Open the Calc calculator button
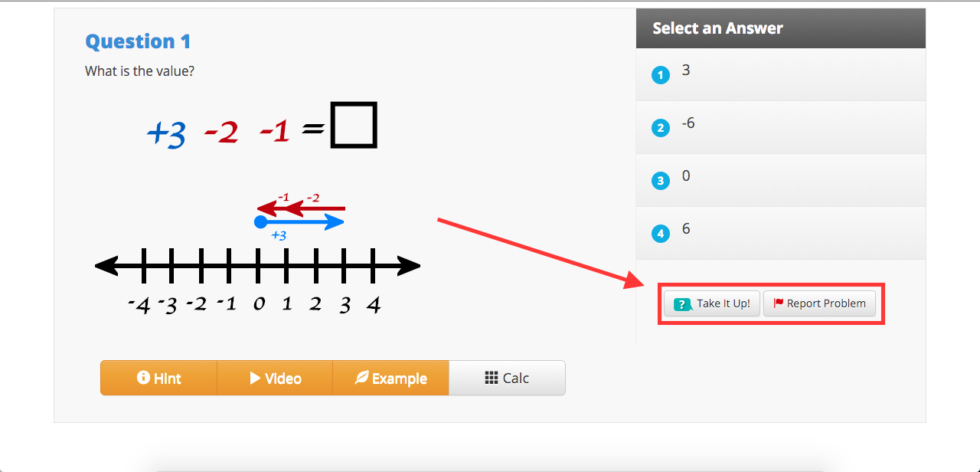This screenshot has width=980, height=472. click(507, 378)
